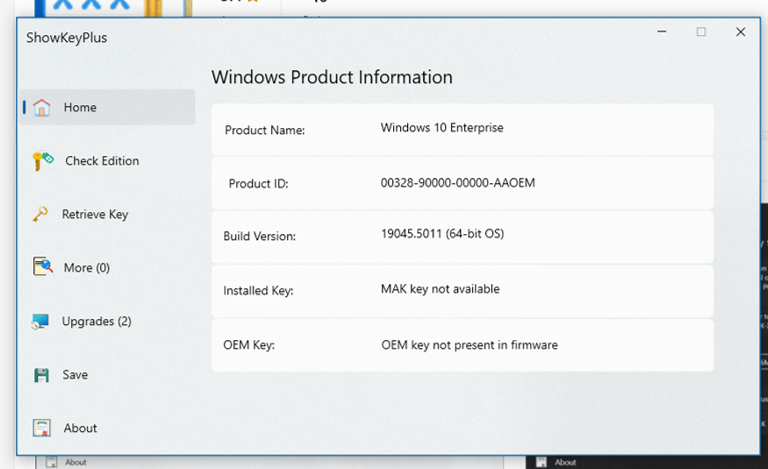Minimize the ShowKeyPlus window
Screen dimensions: 768x469
(662, 32)
